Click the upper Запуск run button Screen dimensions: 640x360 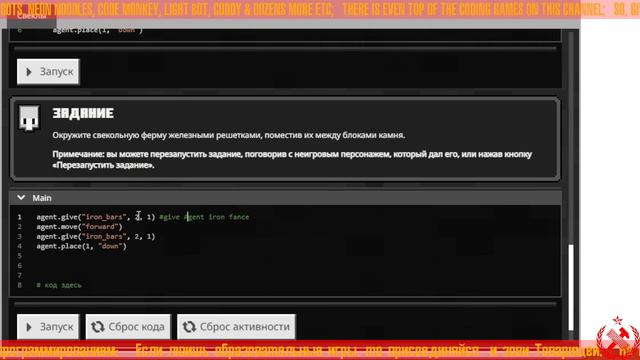point(48,72)
